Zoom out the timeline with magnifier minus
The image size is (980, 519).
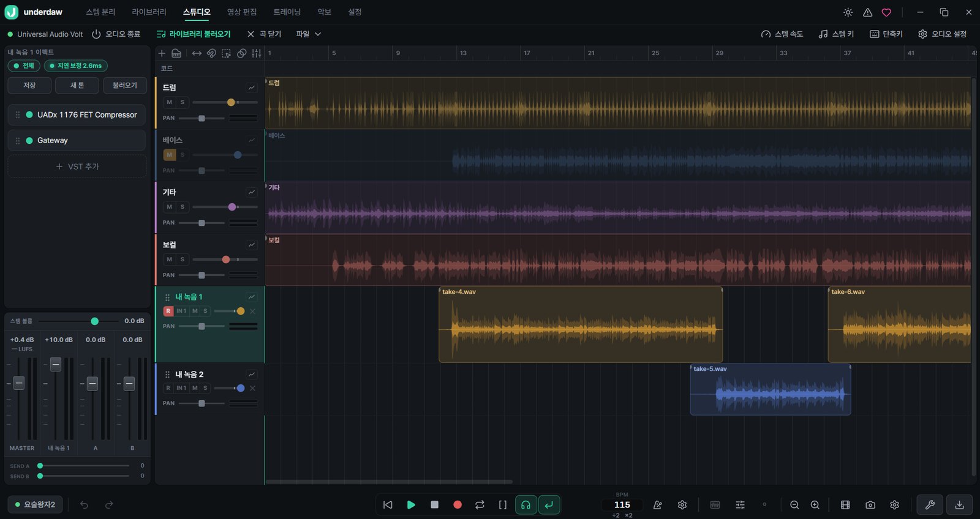tap(794, 505)
